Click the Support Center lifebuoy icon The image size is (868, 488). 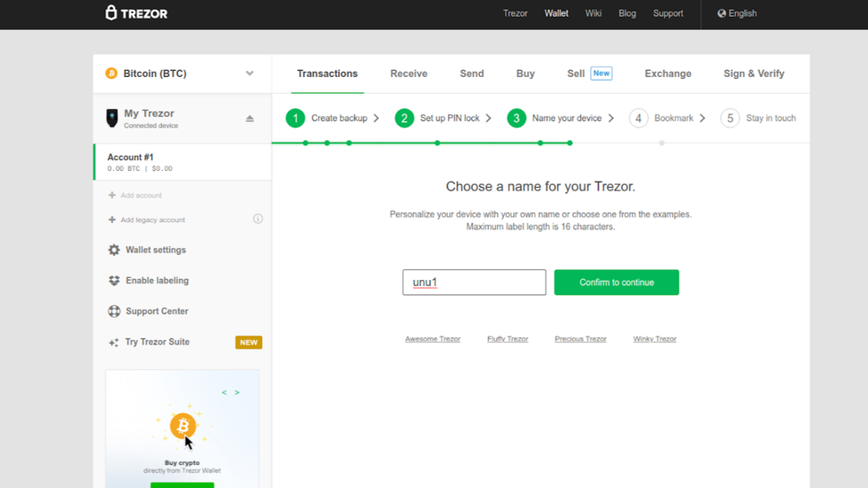click(114, 312)
